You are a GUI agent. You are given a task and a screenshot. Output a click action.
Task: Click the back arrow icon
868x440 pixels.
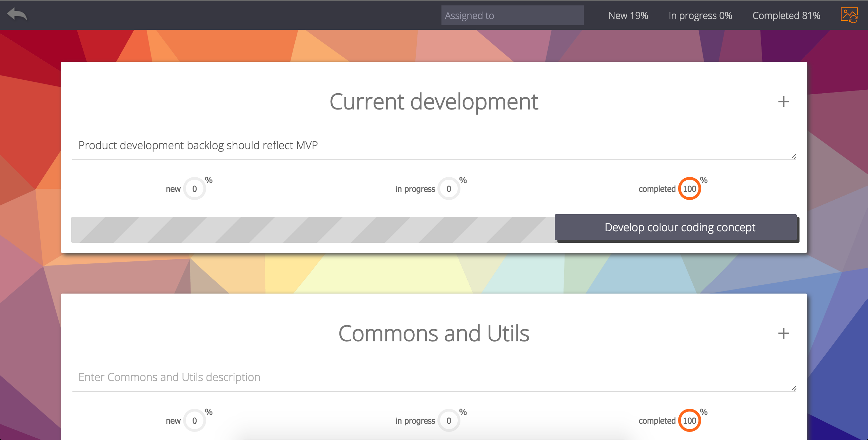pyautogui.click(x=17, y=15)
